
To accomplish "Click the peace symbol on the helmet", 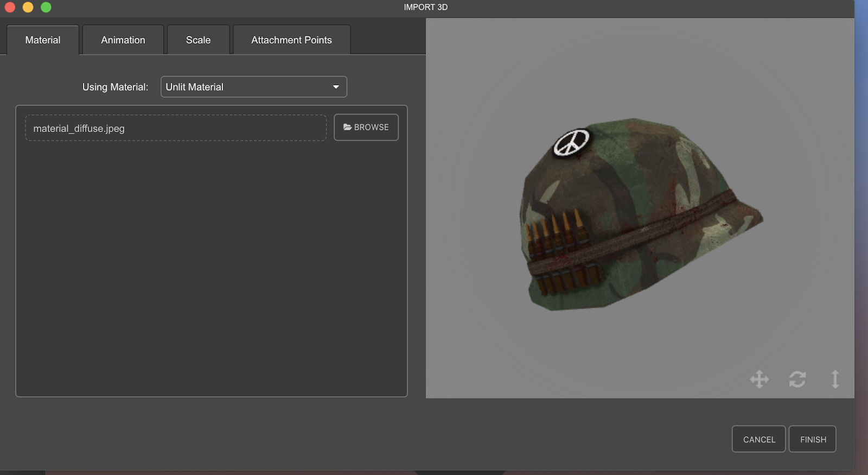I will tap(571, 142).
